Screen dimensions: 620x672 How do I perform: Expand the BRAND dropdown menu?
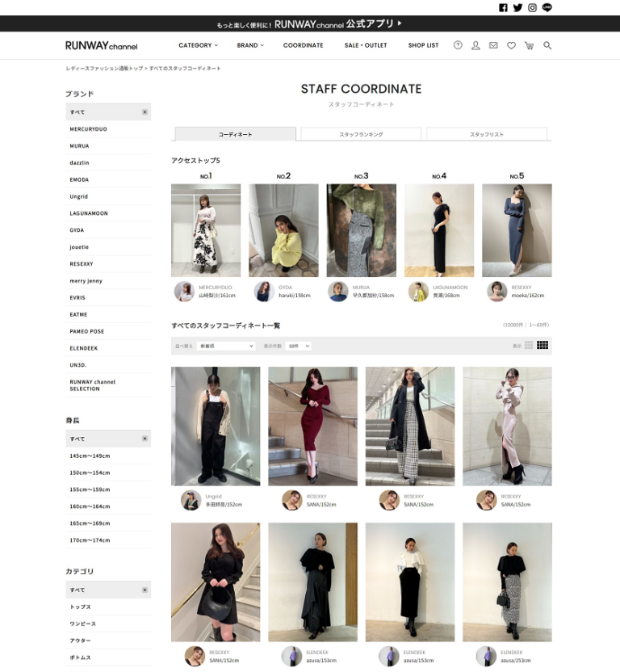click(x=250, y=45)
